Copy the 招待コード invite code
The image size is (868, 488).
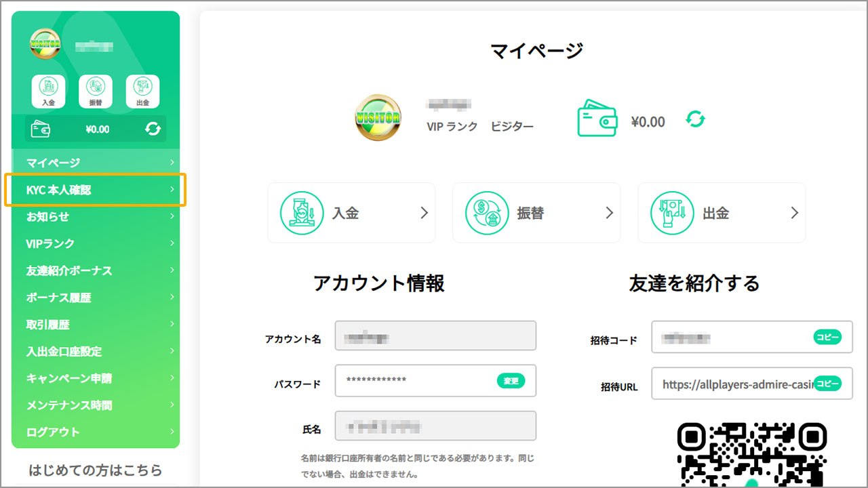pyautogui.click(x=827, y=337)
